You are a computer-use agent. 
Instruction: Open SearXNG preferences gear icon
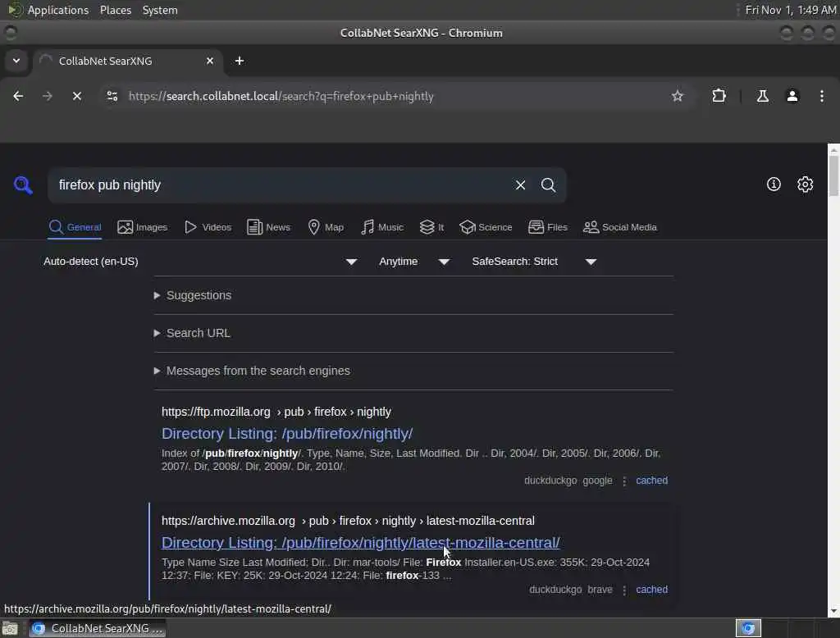click(x=806, y=185)
